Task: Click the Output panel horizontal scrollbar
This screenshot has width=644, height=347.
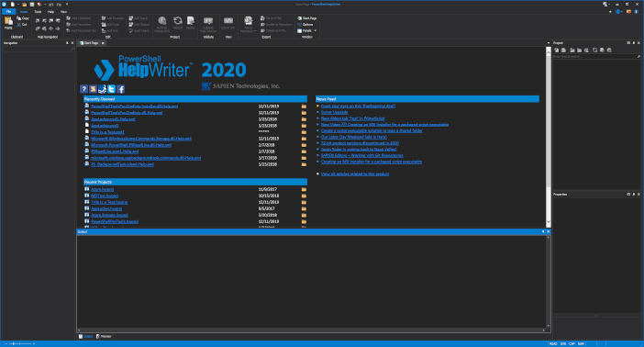Action: coord(312,330)
